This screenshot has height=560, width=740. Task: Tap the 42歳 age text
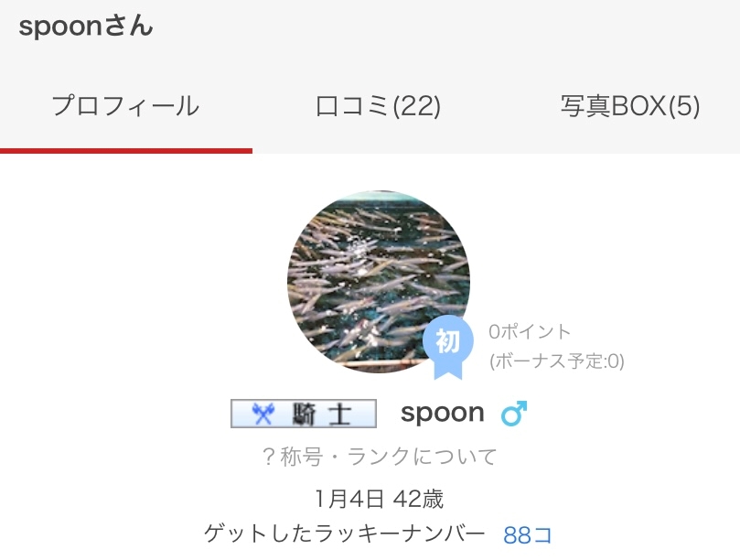click(x=418, y=499)
